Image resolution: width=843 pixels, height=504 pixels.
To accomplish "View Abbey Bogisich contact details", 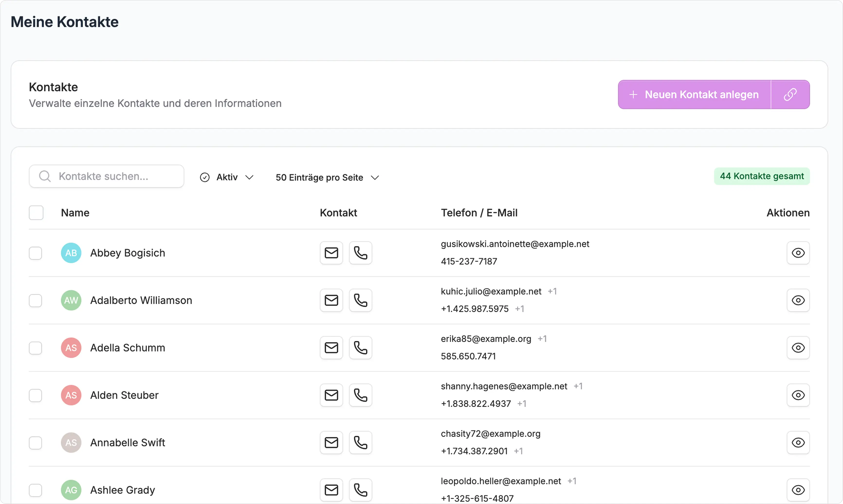I will point(798,253).
